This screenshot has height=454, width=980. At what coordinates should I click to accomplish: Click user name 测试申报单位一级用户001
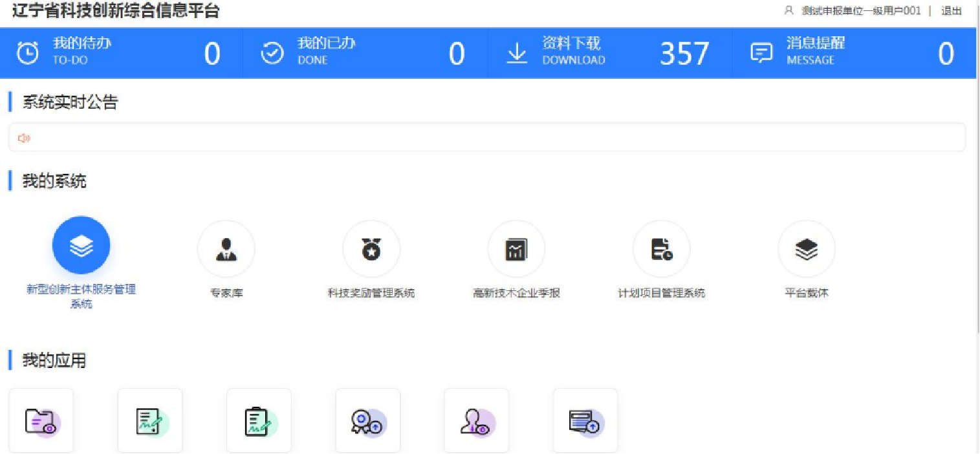[x=860, y=10]
